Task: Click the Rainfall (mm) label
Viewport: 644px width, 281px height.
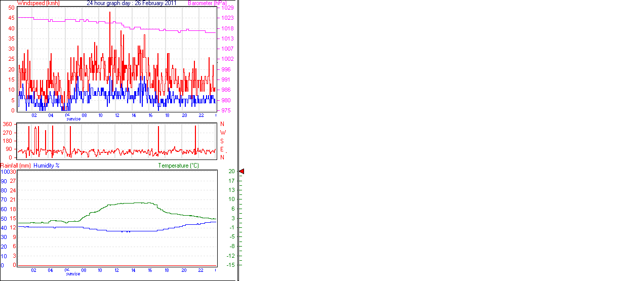Action: (15, 166)
